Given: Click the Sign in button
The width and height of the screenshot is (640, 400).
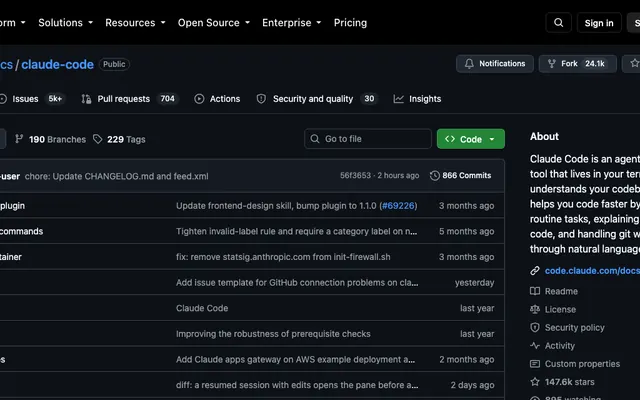Looking at the screenshot, I should [599, 23].
